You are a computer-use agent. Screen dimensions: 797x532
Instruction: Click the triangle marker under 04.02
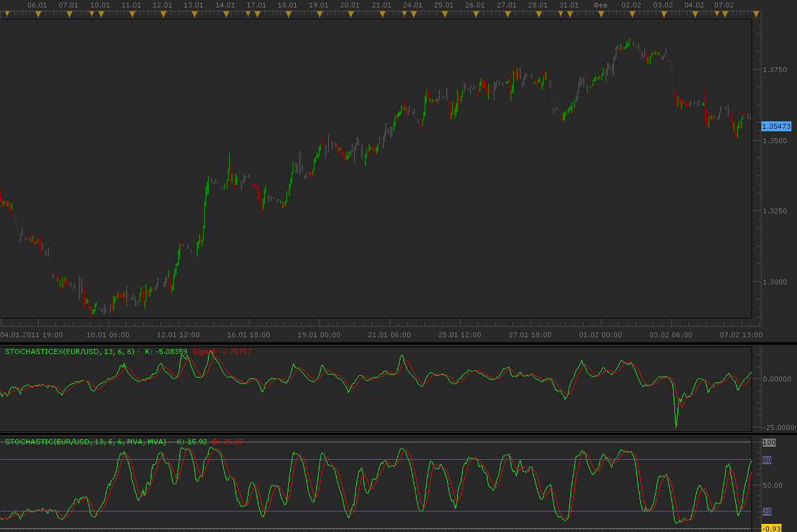(694, 14)
